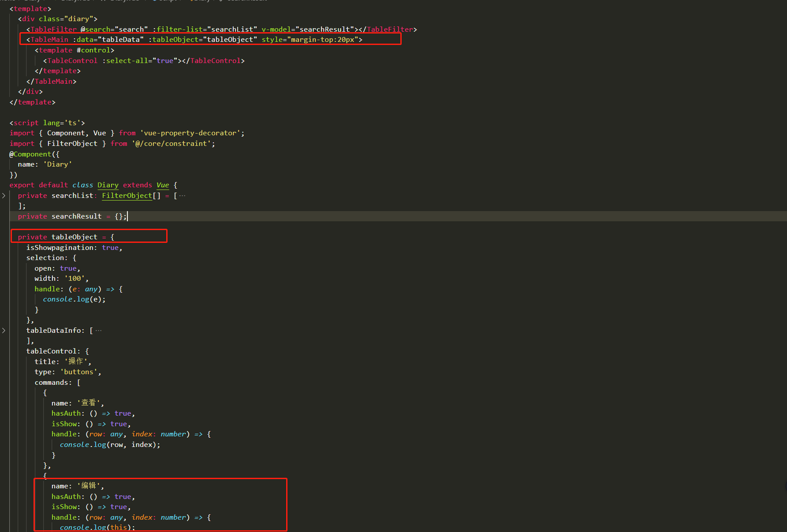Expand the folded searchList array using the gutter chevron
Viewport: 787px width, 532px height.
point(4,195)
